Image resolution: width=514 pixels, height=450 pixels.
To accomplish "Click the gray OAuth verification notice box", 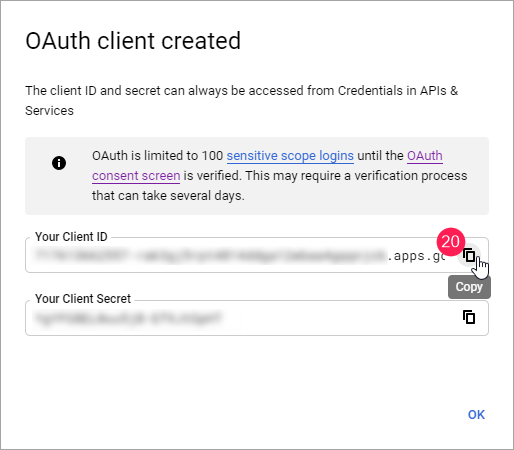I will pos(257,176).
